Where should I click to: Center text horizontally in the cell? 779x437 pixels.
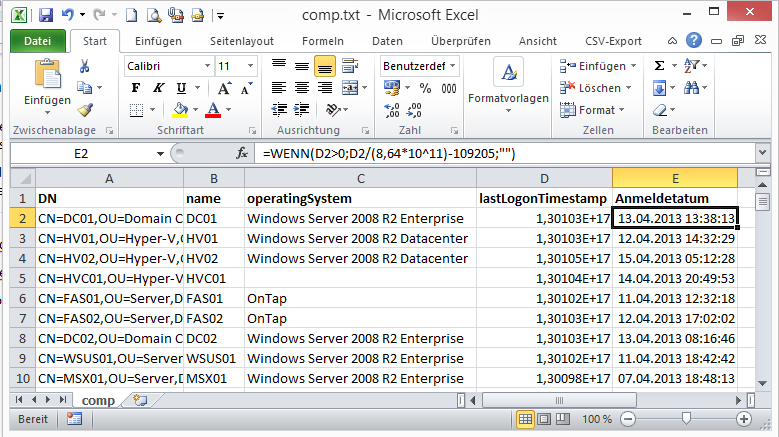302,88
